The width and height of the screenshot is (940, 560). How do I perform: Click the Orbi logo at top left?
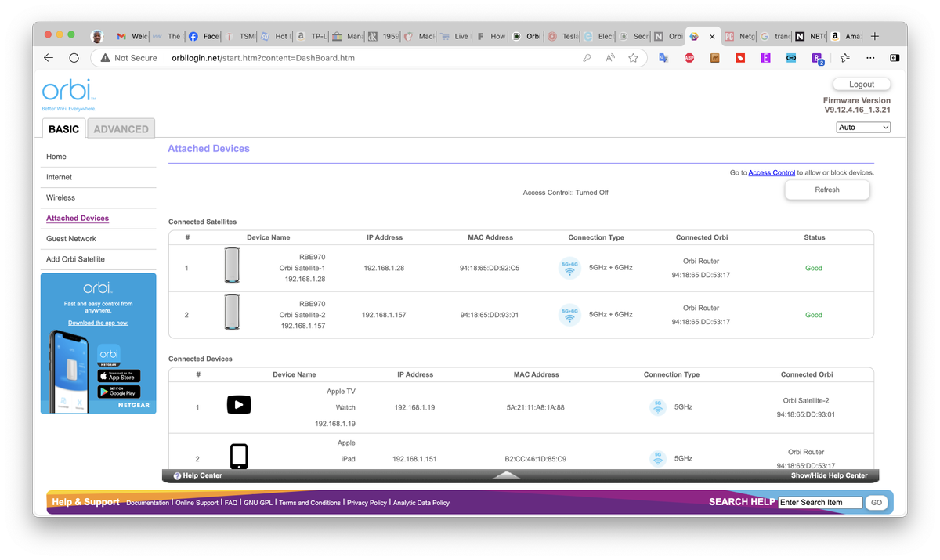click(x=67, y=94)
